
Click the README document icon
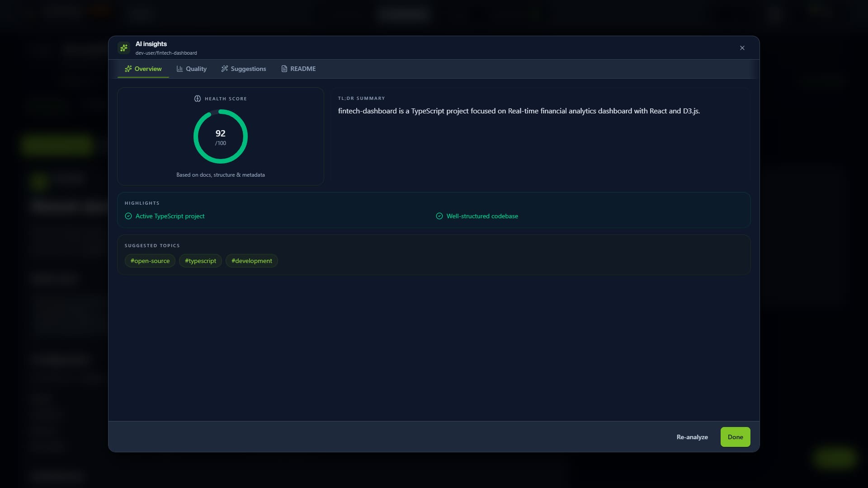pyautogui.click(x=284, y=69)
